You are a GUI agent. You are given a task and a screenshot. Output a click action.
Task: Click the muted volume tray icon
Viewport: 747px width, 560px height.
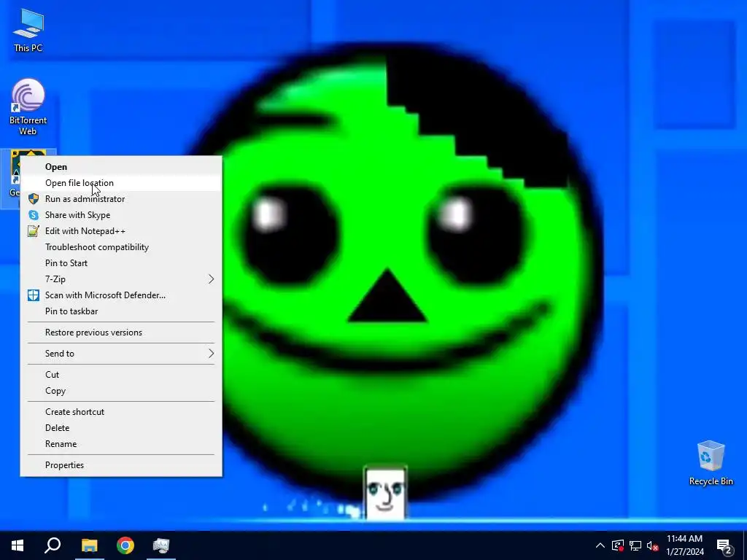click(652, 545)
